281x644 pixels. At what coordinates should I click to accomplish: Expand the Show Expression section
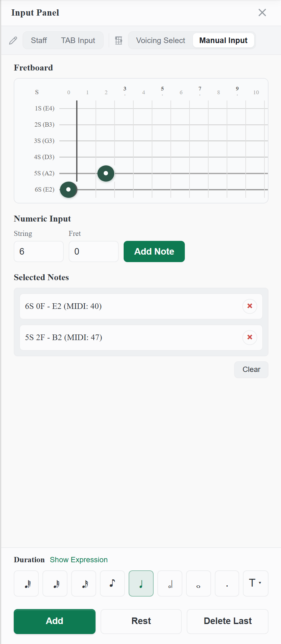(x=79, y=560)
